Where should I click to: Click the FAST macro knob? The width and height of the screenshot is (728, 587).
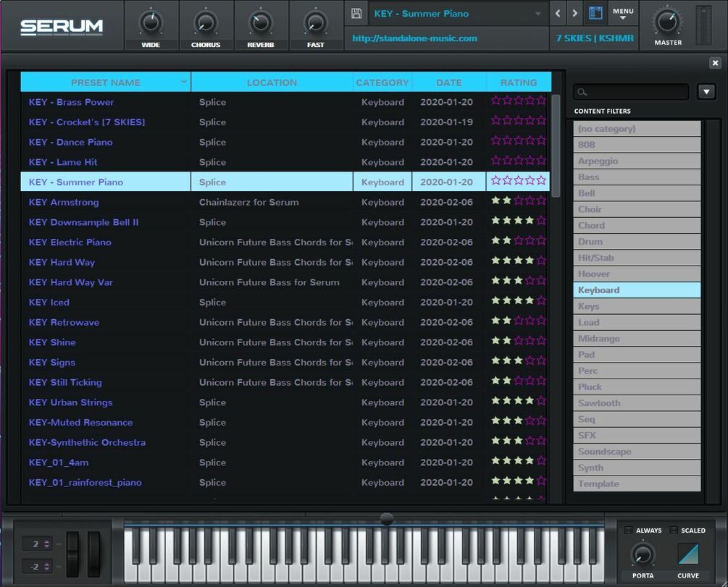315,22
